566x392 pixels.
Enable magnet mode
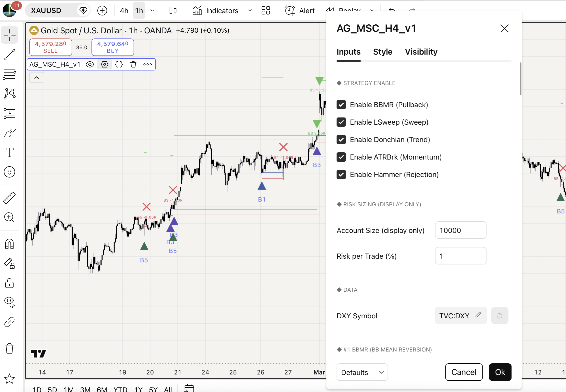point(9,243)
